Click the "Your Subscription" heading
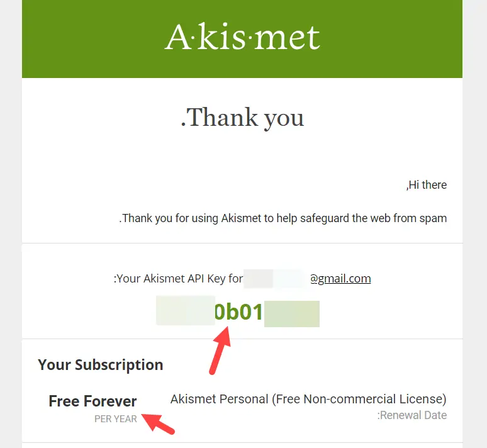487x448 pixels. pos(101,365)
